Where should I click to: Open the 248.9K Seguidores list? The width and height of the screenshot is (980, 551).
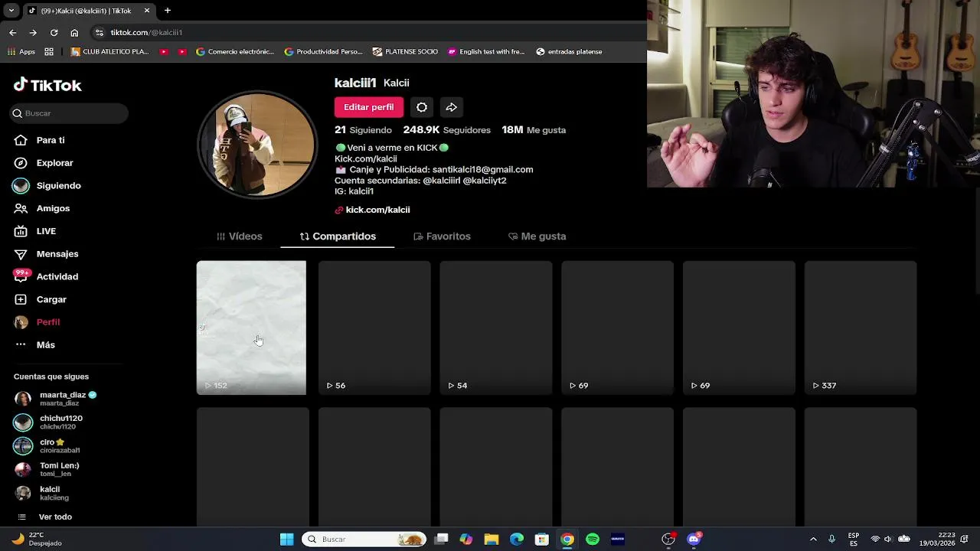pyautogui.click(x=446, y=130)
